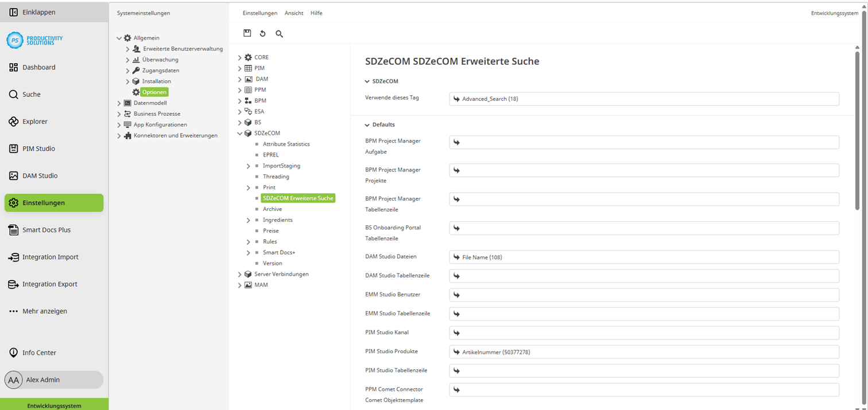Open the search icon in the settings toolbar

coord(279,34)
